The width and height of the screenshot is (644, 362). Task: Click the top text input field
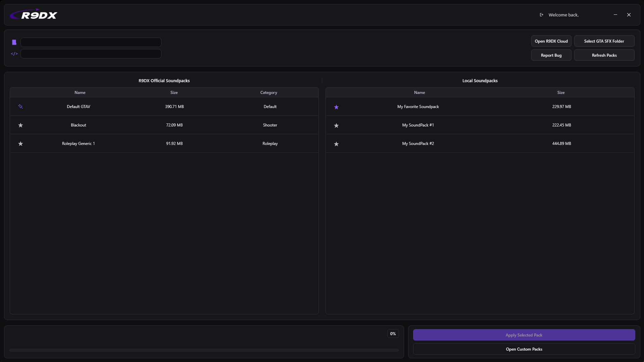tap(91, 42)
